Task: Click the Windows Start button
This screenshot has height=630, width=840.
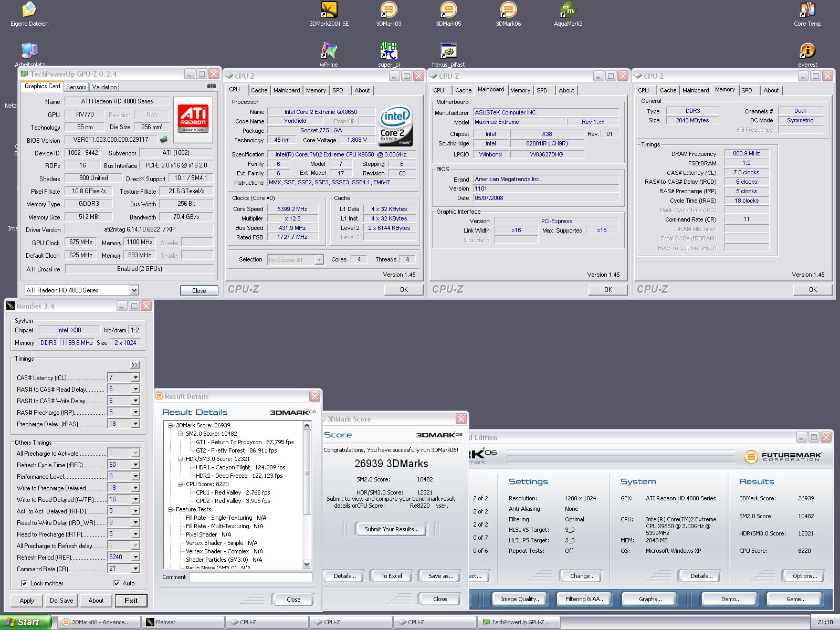Action: click(25, 622)
